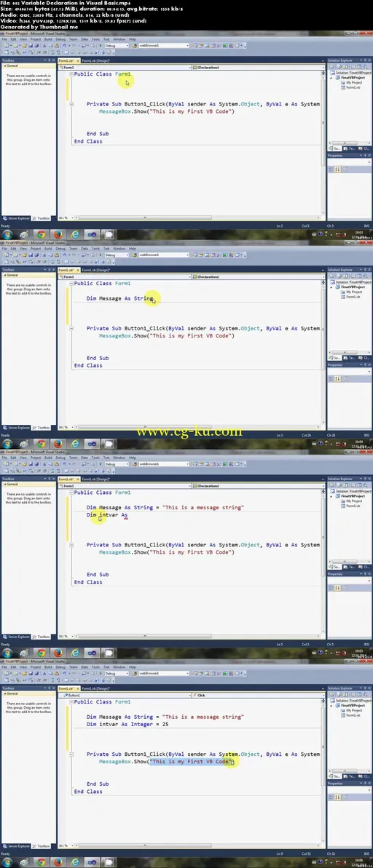The image size is (373, 868).
Task: Collapse Private Sub Button1_Click in fourth frame
Action: pyautogui.click(x=71, y=754)
